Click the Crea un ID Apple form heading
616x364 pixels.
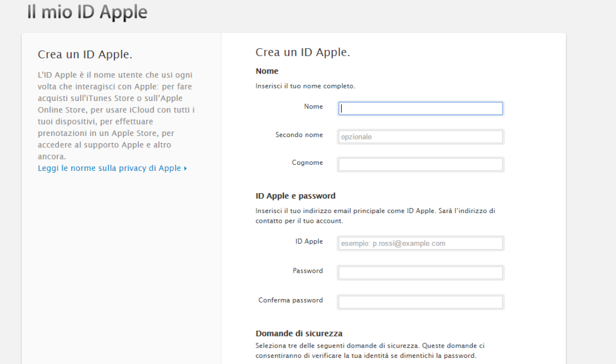pos(303,52)
